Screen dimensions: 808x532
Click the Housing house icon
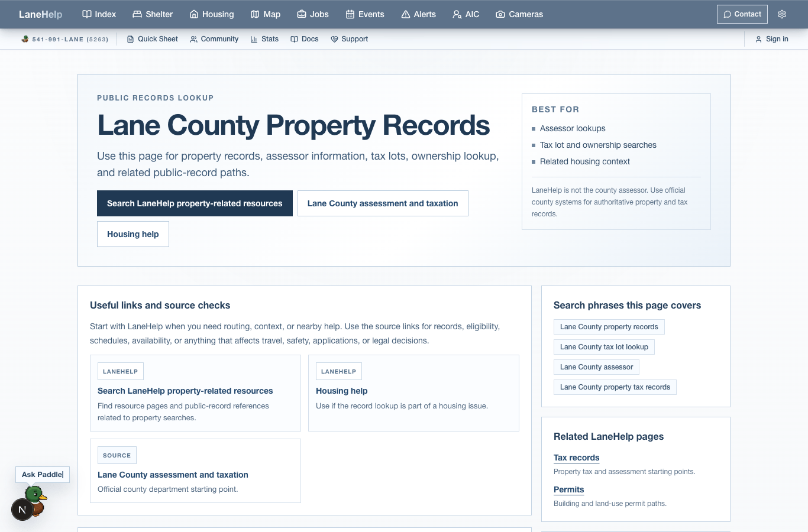click(194, 14)
